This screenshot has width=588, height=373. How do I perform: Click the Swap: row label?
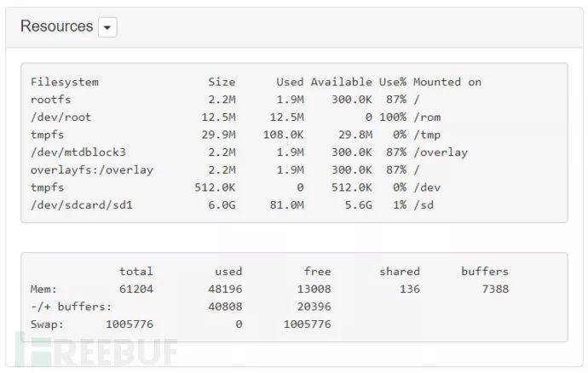point(48,324)
